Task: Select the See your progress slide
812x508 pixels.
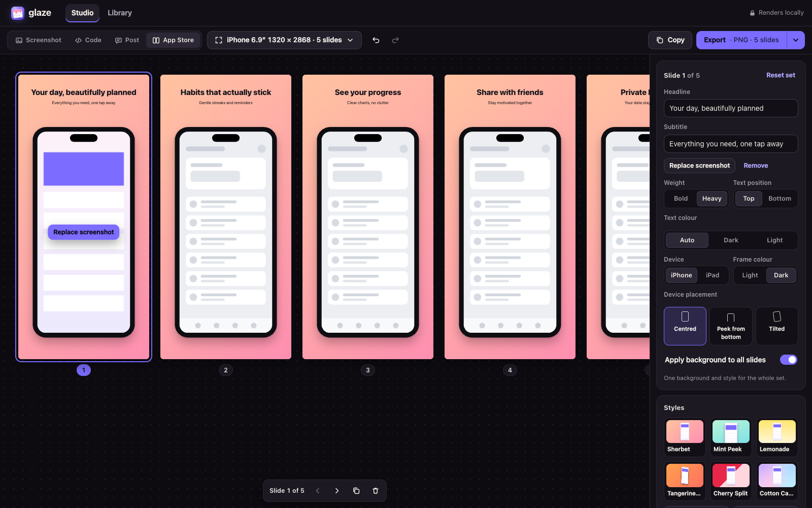Action: coord(368,217)
